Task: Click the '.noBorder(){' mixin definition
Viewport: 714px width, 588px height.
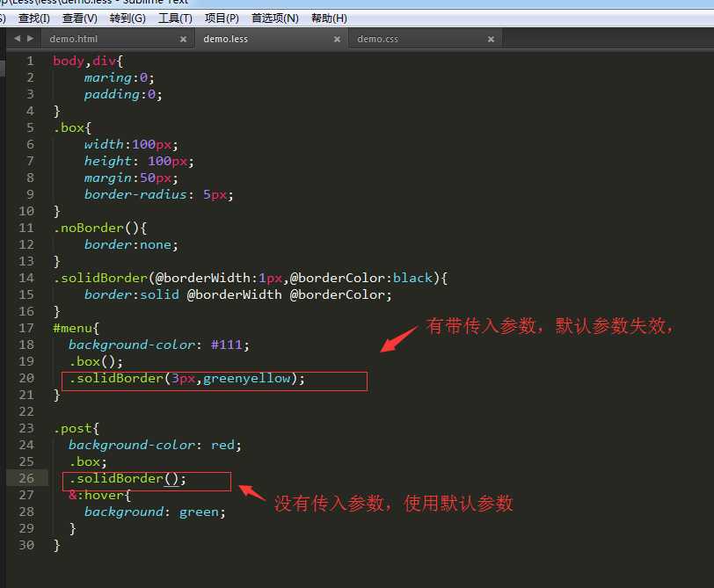Action: (99, 228)
